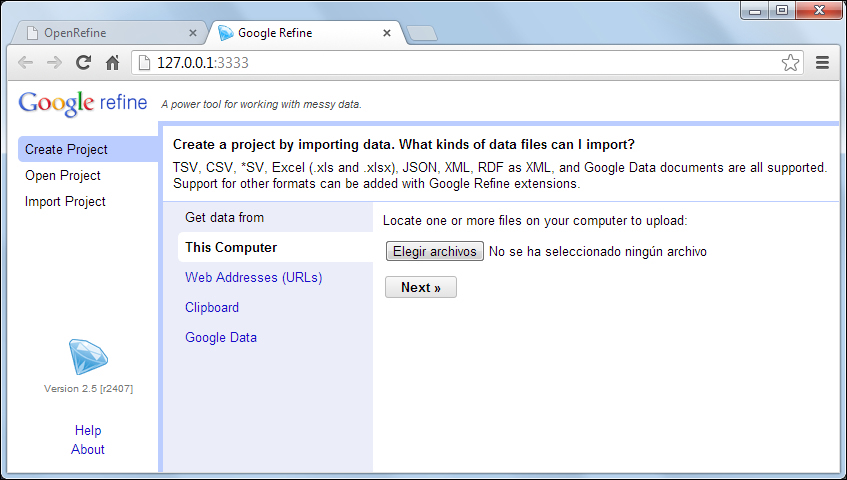847x480 pixels.
Task: Click 'Version 2.5 [r2407]' text
Action: (x=89, y=388)
